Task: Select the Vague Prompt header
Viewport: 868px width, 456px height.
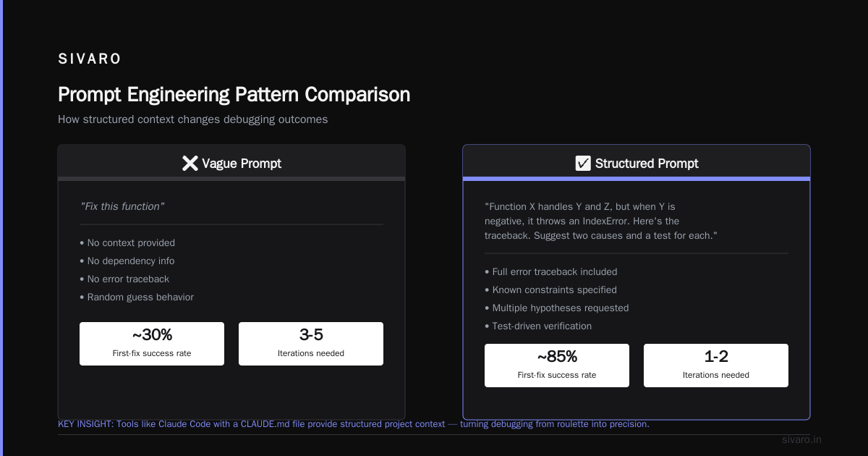Action: coord(231,164)
